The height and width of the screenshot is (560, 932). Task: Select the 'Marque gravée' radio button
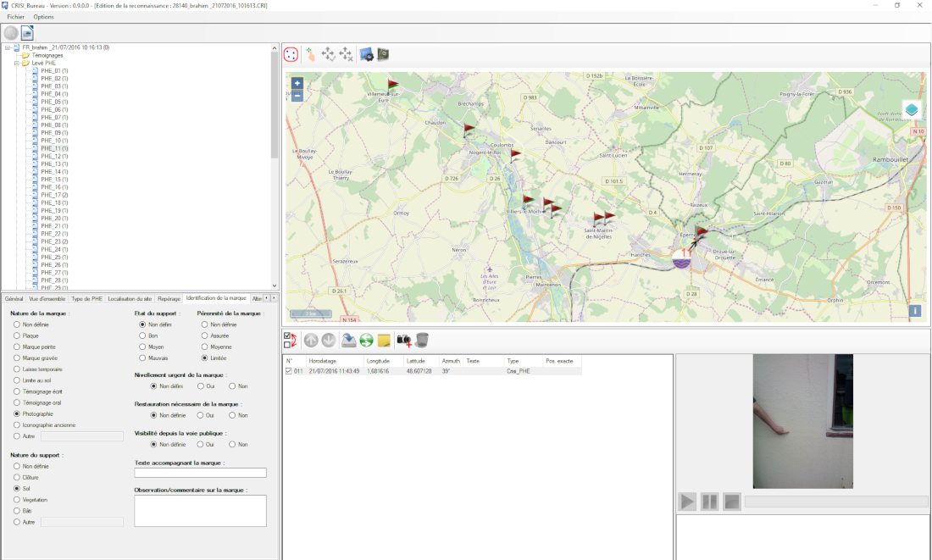(x=17, y=358)
